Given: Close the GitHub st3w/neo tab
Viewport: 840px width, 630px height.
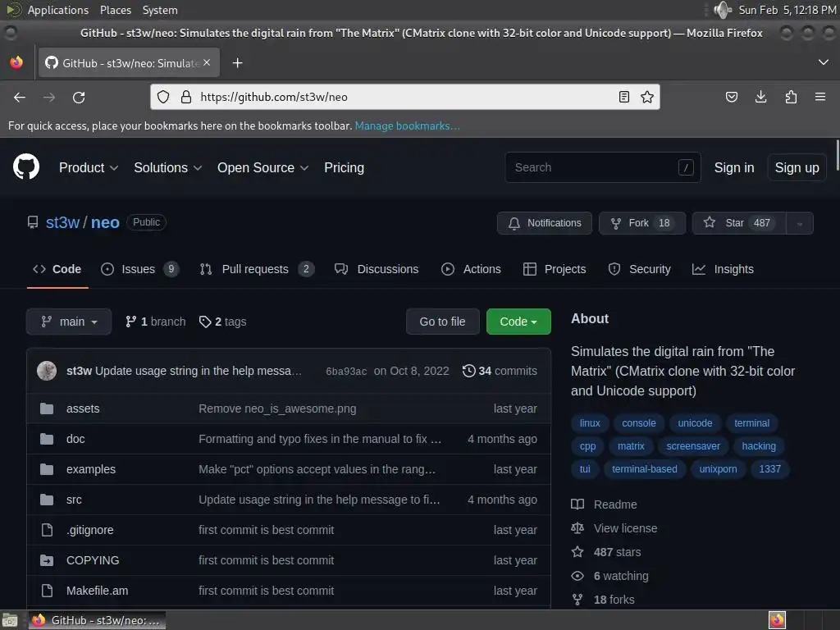Looking at the screenshot, I should click(207, 62).
